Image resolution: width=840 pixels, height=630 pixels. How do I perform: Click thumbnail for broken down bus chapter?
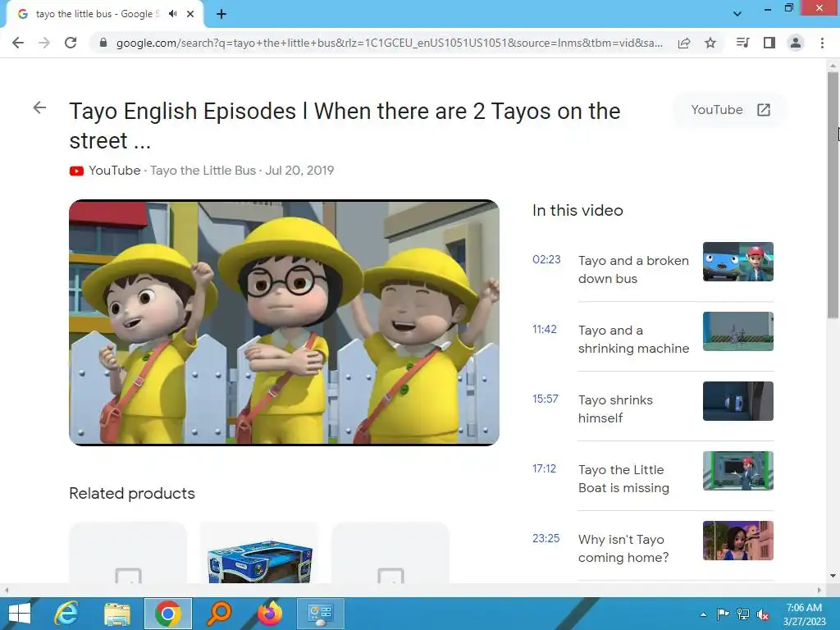[x=738, y=262]
